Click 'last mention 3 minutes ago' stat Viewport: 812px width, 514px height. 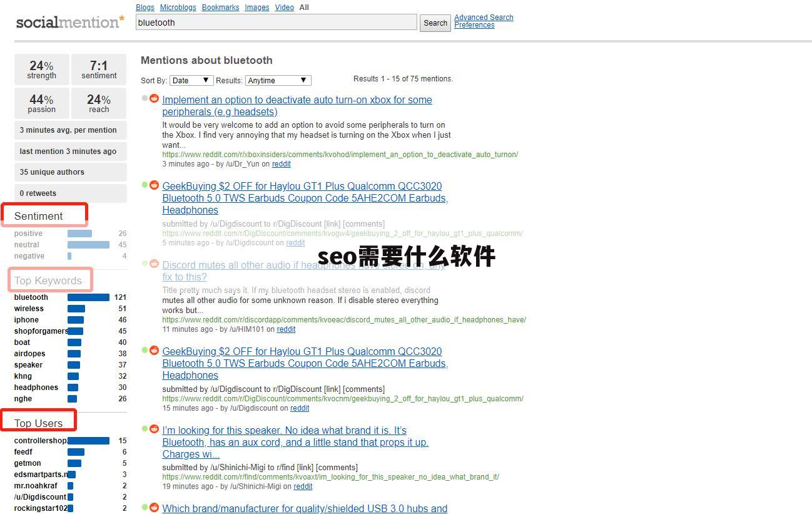(x=70, y=152)
